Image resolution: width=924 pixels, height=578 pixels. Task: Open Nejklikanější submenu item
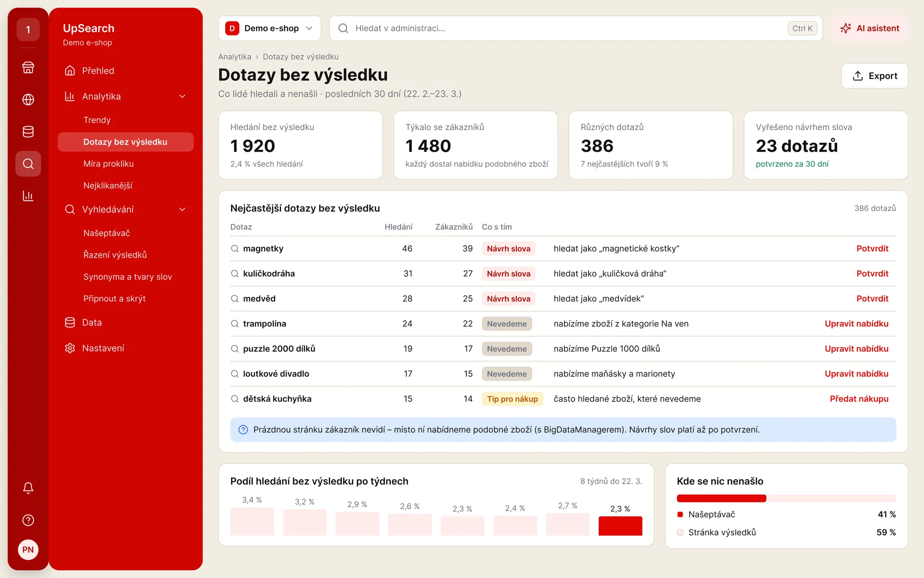125,185
